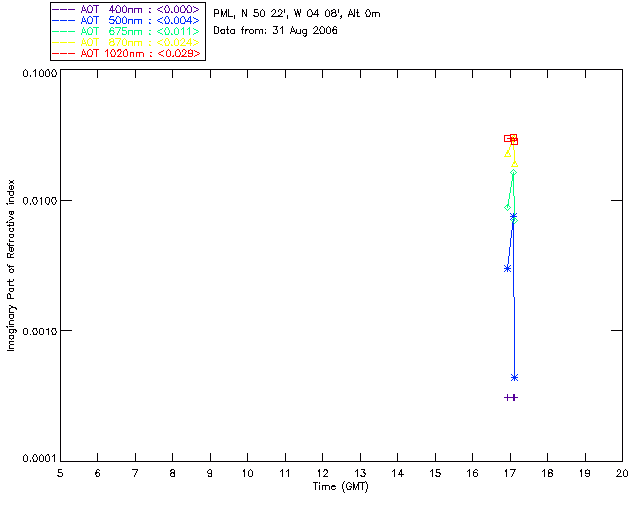Click the 'Data from: 31 Aug 2006' text

[276, 31]
